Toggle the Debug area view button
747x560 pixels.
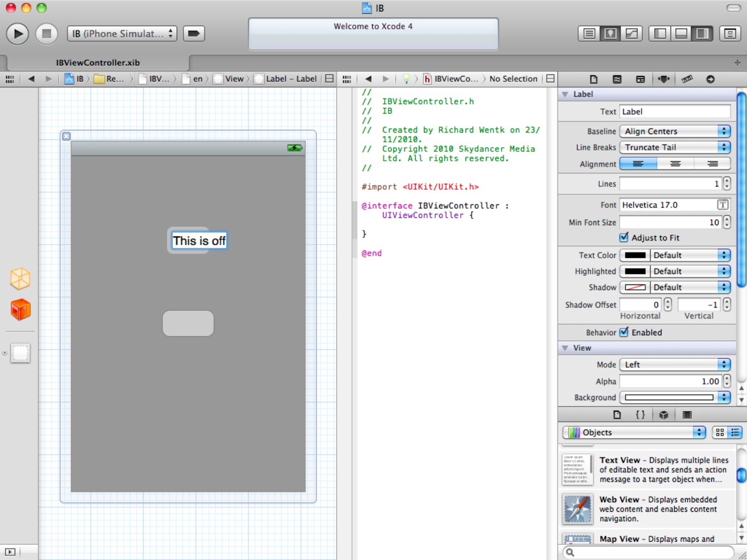point(681,34)
